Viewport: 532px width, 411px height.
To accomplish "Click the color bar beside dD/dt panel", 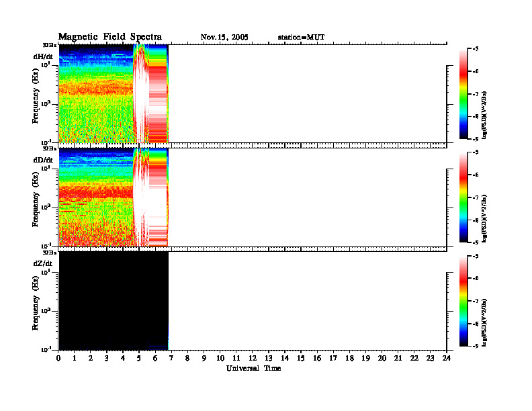I will click(463, 197).
